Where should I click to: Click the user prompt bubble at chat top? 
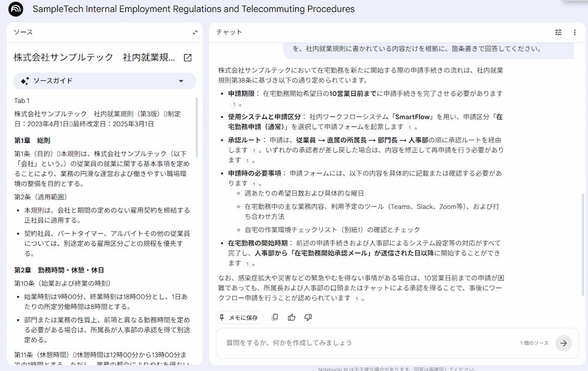[x=428, y=51]
